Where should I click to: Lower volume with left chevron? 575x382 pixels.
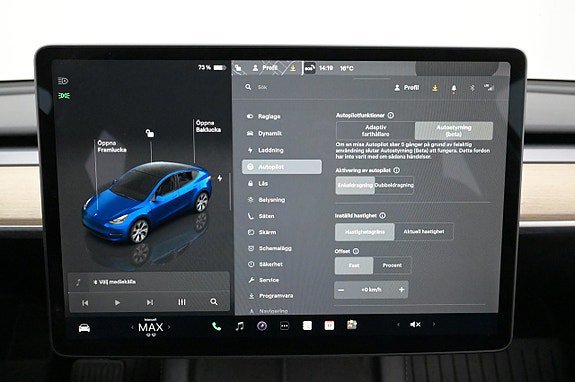398,324
